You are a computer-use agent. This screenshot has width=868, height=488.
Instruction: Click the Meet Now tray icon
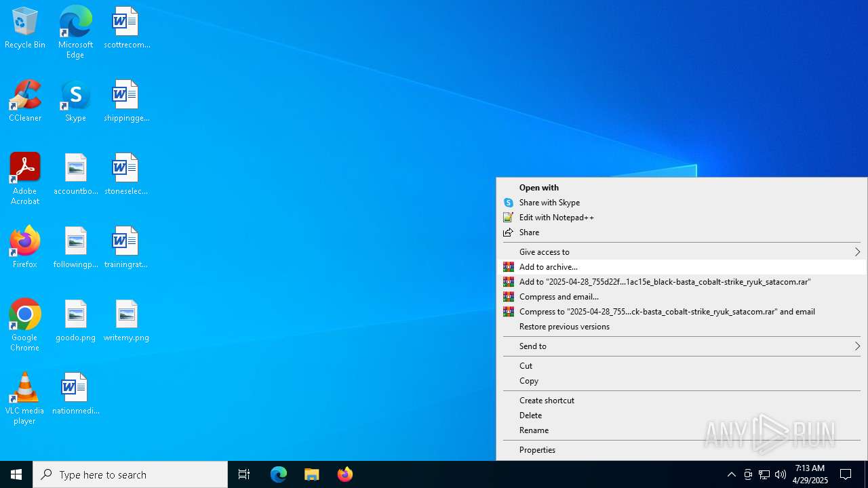[748, 474]
